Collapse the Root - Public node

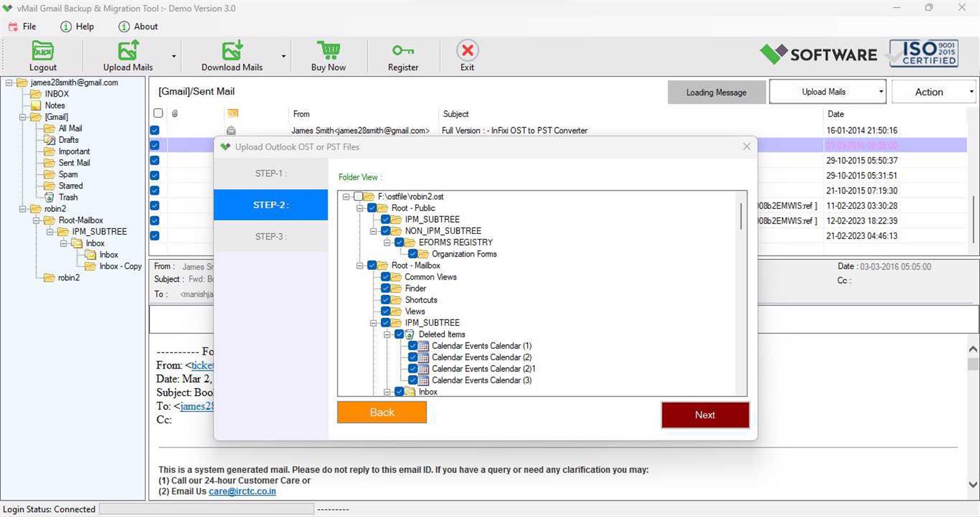[359, 208]
